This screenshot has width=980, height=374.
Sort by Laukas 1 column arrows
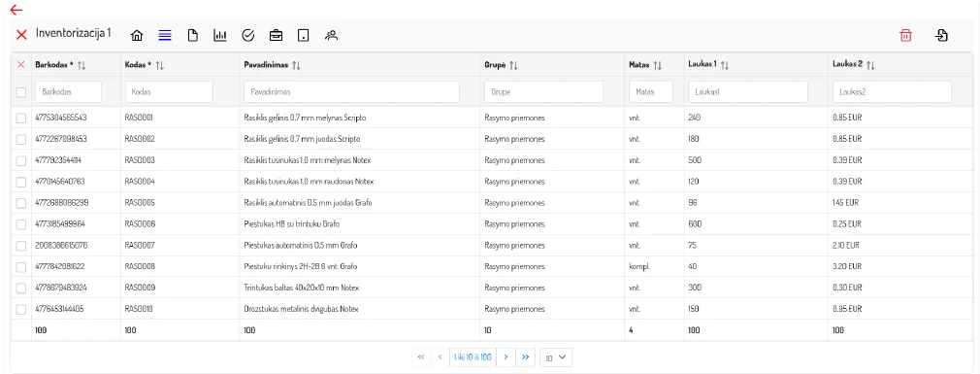point(725,65)
